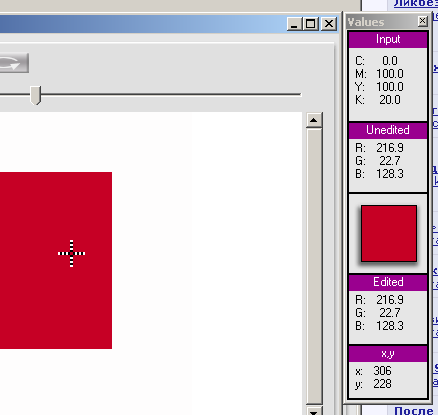Select the Edited section header
This screenshot has height=415, width=438.
pos(388,282)
